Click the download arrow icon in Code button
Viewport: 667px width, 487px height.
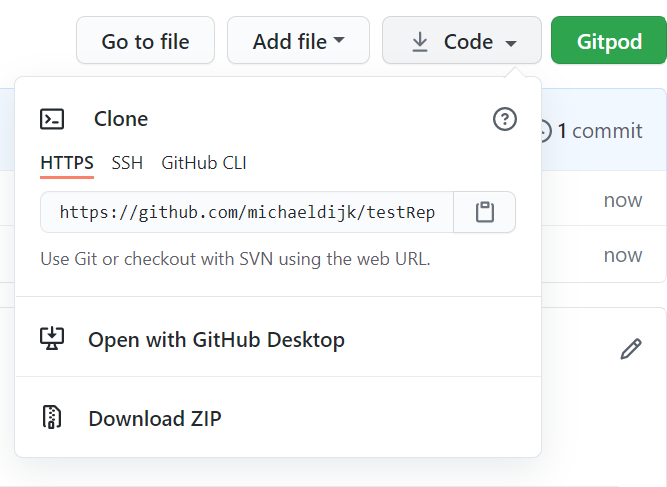click(420, 42)
